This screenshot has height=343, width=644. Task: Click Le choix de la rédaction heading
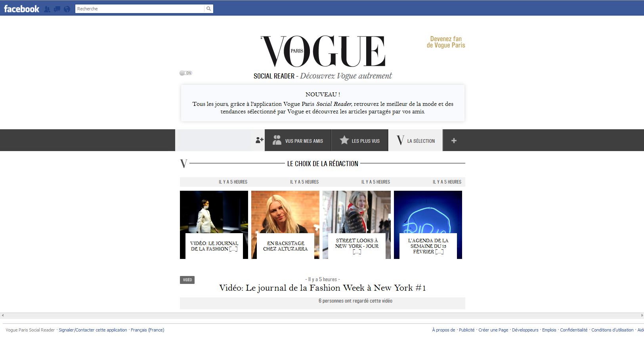tap(323, 163)
